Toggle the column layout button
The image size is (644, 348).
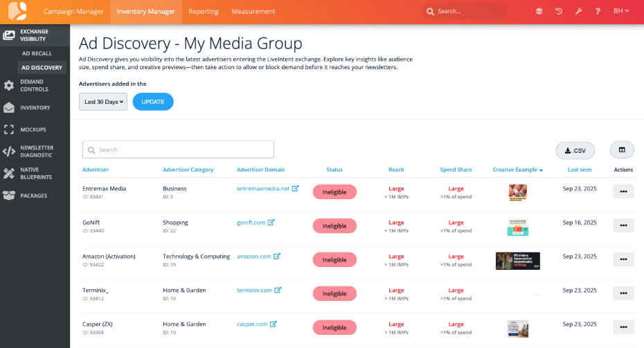[x=621, y=150]
